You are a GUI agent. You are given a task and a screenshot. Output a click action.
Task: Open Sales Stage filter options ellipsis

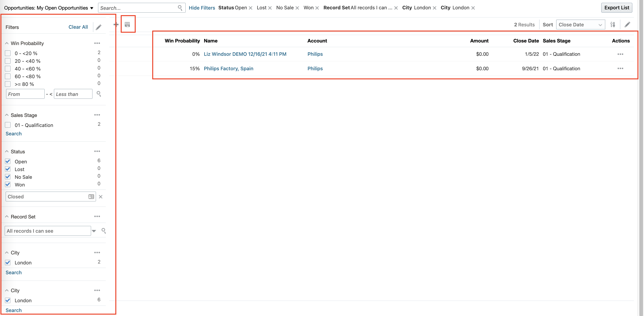[x=97, y=115]
